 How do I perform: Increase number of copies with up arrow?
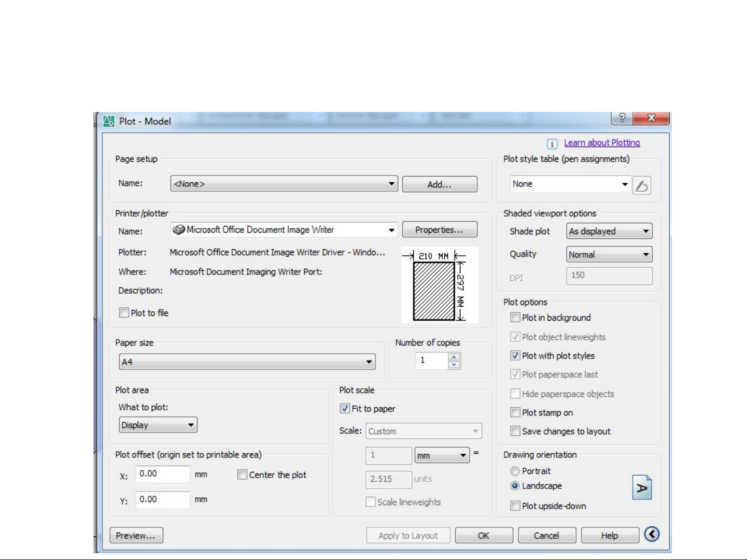pyautogui.click(x=454, y=356)
